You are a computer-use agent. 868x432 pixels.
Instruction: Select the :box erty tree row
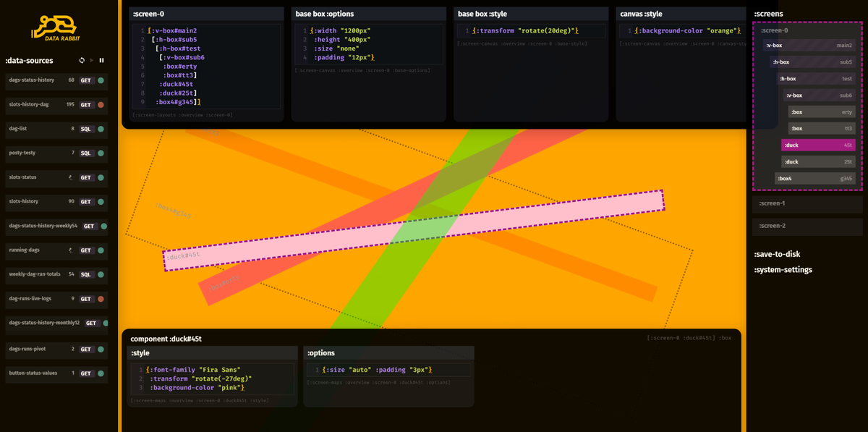click(822, 112)
